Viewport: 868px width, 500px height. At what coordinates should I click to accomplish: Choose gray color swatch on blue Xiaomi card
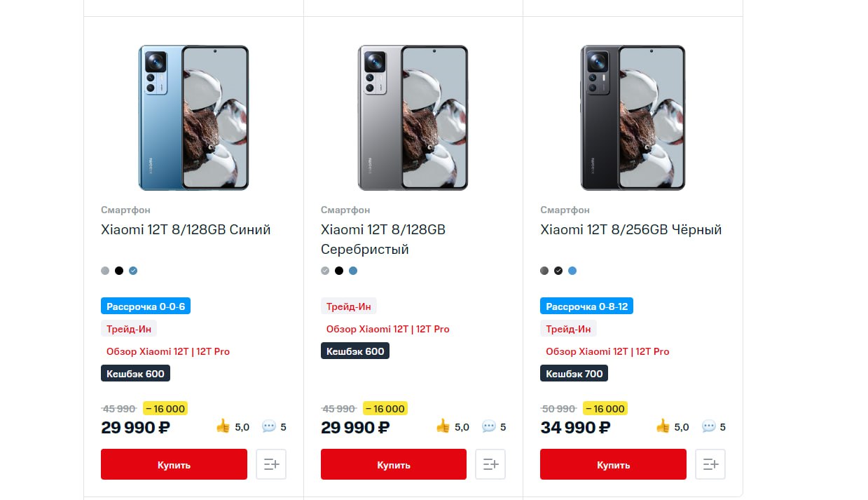click(105, 271)
